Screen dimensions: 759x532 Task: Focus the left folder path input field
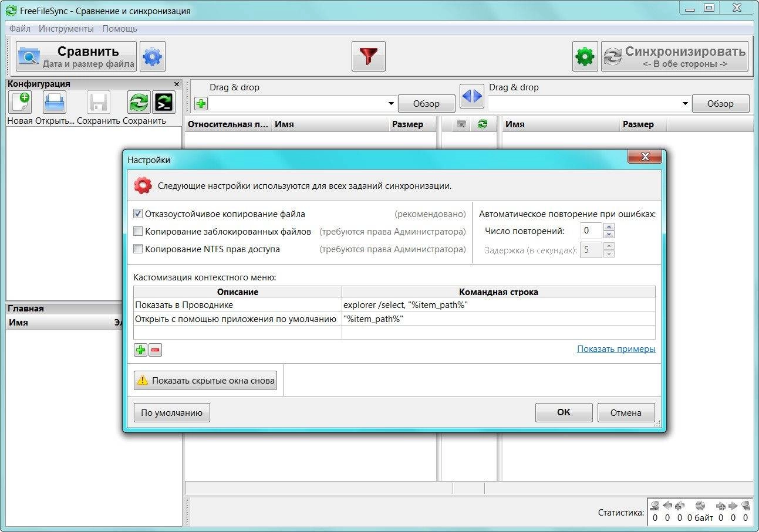pos(298,104)
